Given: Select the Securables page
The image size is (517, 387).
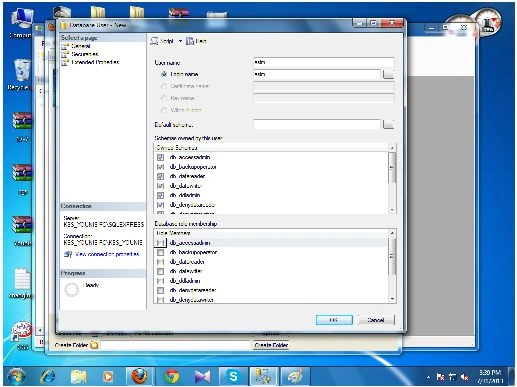Looking at the screenshot, I should pyautogui.click(x=84, y=54).
